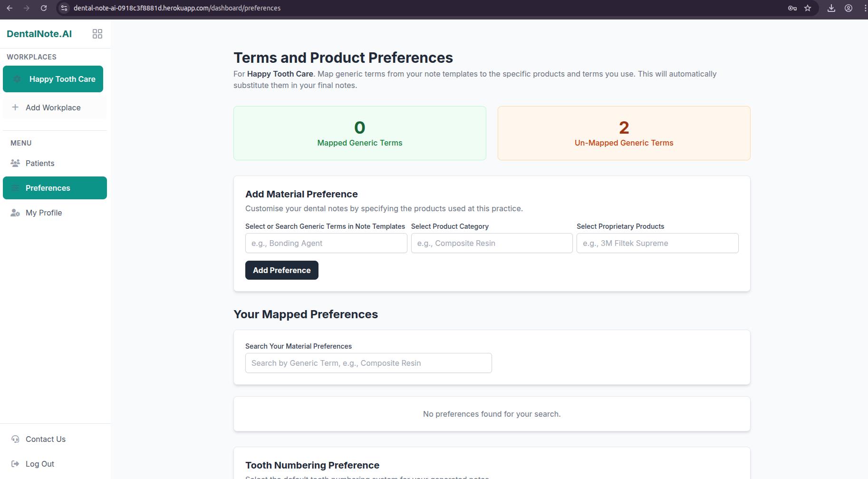Click the Contact Us headset icon
The height and width of the screenshot is (479, 868).
point(15,439)
